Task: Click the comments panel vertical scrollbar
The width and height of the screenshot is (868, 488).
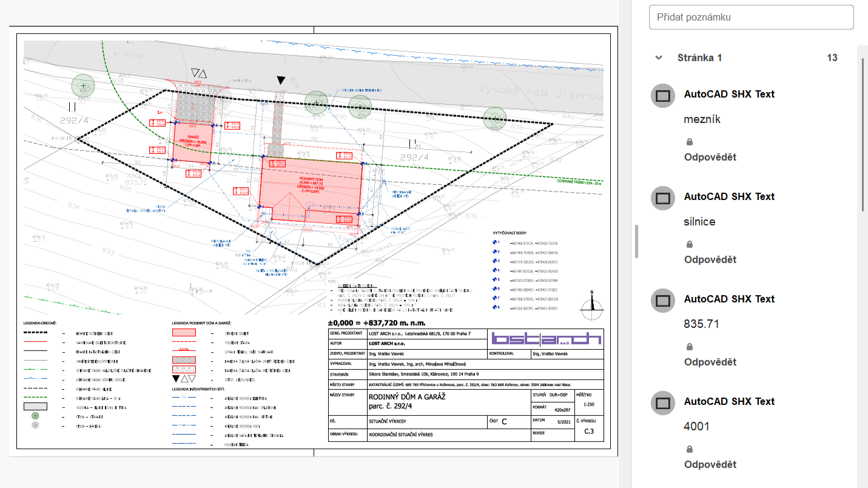Action: [863, 133]
